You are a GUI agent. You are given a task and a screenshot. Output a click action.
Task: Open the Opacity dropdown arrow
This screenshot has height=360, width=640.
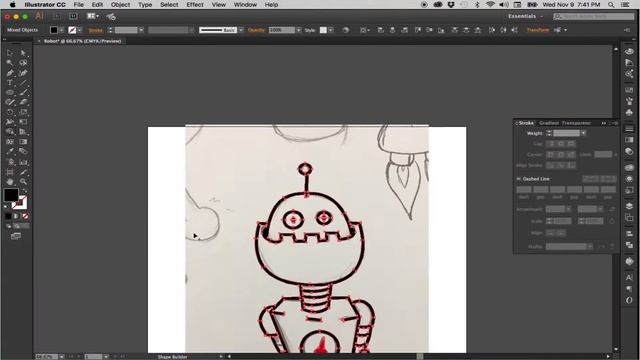point(298,30)
